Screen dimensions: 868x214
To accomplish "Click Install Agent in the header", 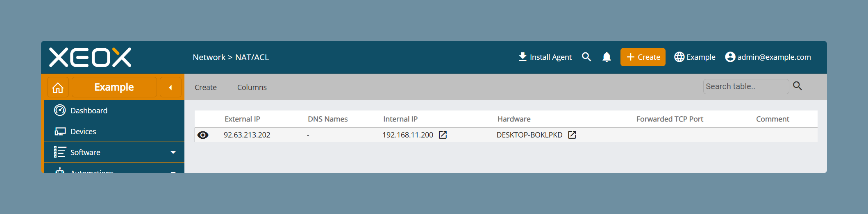I will click(545, 57).
